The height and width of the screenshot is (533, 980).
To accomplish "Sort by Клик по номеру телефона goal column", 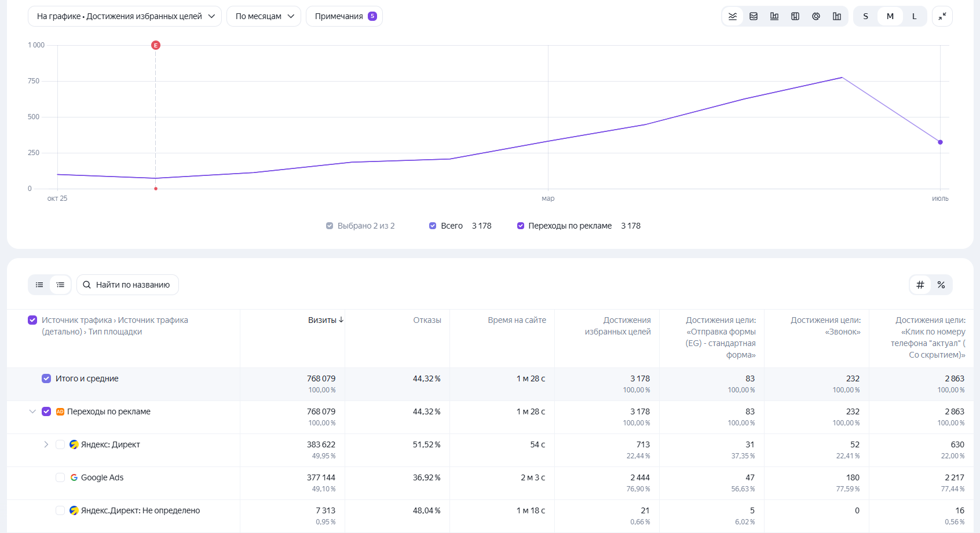I will pyautogui.click(x=928, y=337).
